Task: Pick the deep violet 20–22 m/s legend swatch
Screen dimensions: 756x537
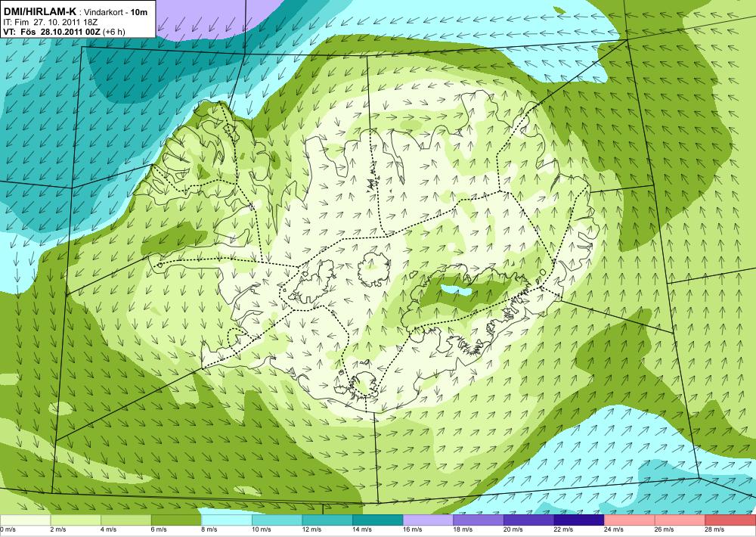Action: (x=529, y=520)
